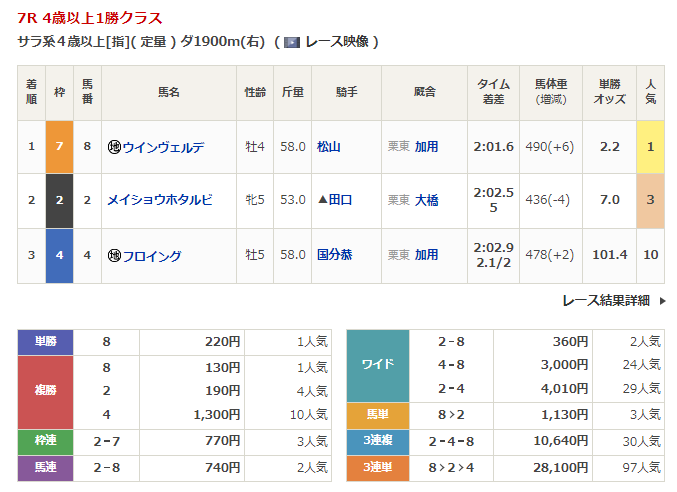Image resolution: width=677 pixels, height=492 pixels.
Task: Click the ▲ apprentice mark before 田口
Action: pyautogui.click(x=323, y=200)
